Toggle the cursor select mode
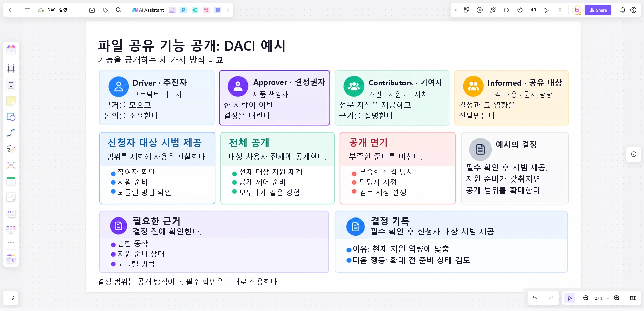 click(570, 298)
